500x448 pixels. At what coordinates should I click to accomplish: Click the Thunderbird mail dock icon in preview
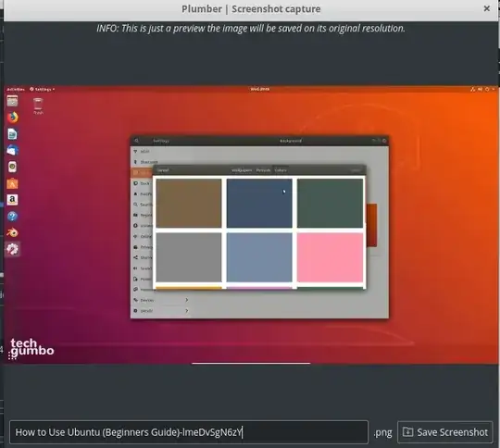click(x=12, y=150)
